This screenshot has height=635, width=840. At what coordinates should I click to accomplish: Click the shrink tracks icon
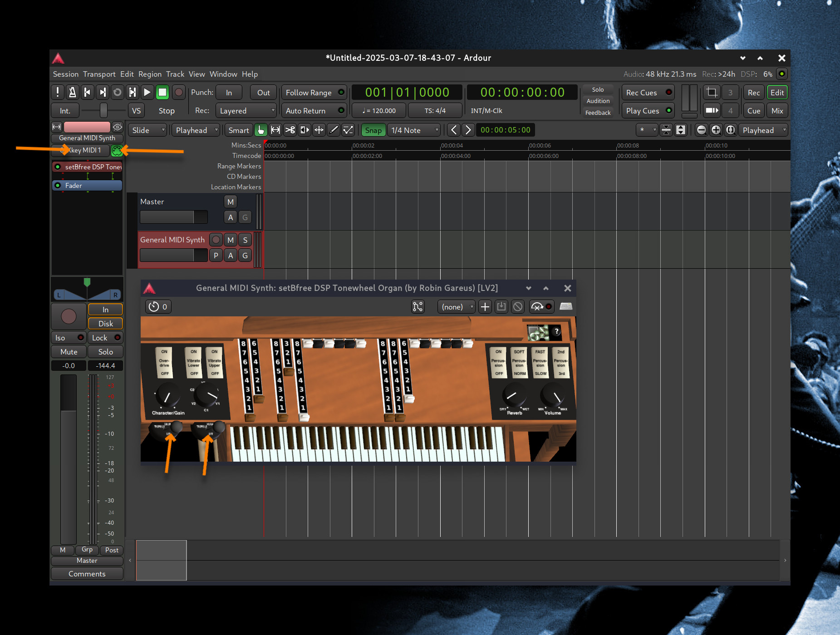666,130
